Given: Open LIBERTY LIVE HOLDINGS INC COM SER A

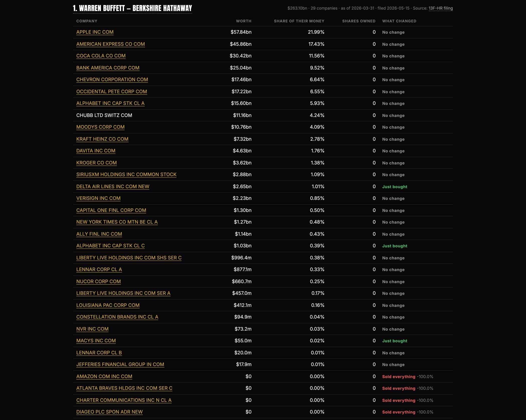Looking at the screenshot, I should (x=123, y=293).
